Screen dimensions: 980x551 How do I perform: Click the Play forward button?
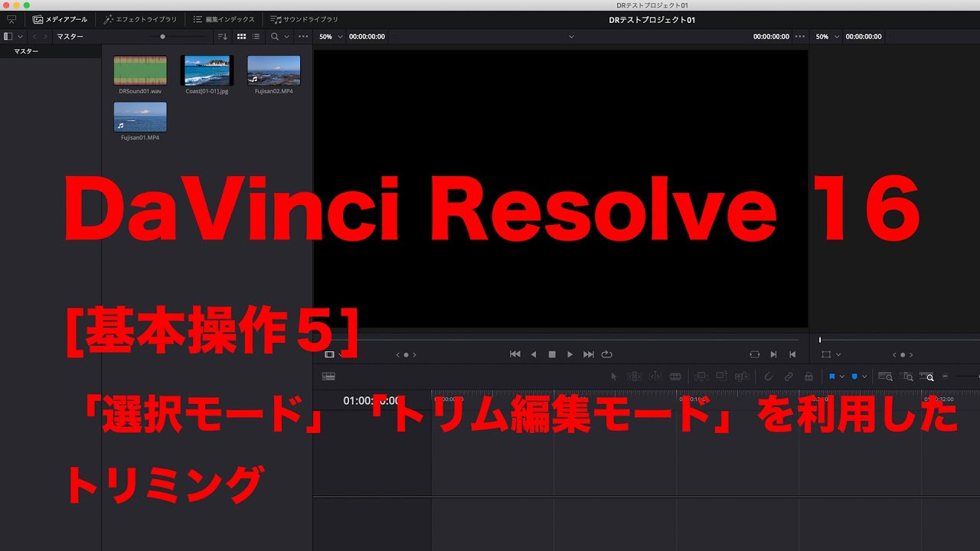pyautogui.click(x=570, y=354)
